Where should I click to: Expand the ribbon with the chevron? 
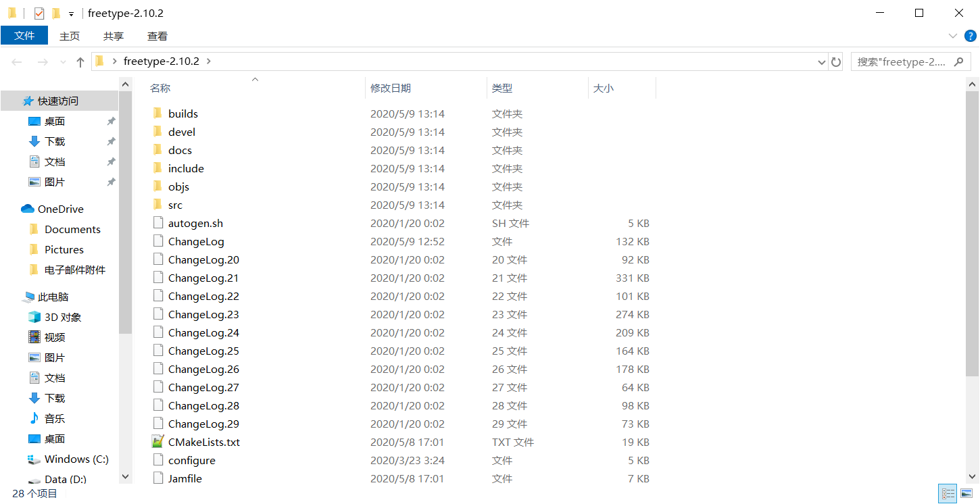click(x=953, y=36)
